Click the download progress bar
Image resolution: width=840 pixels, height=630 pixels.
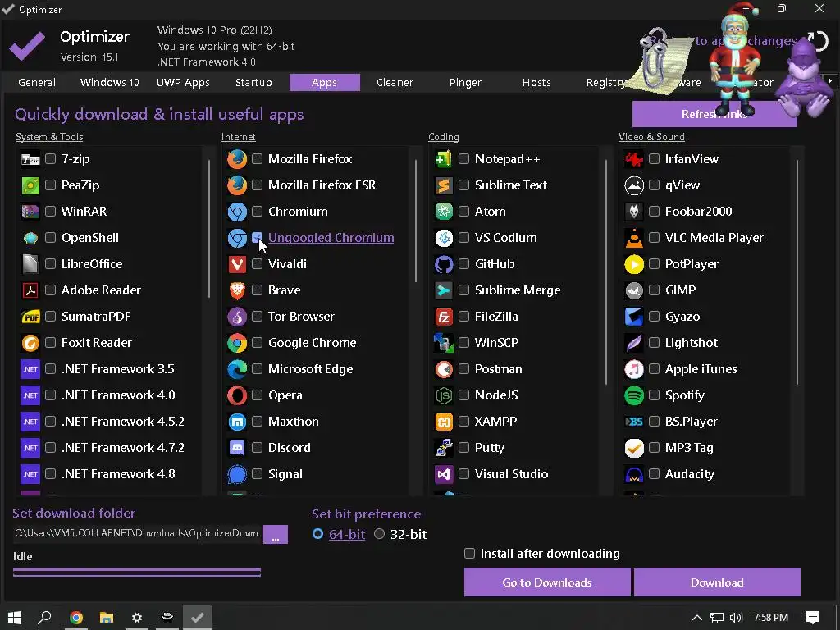137,573
